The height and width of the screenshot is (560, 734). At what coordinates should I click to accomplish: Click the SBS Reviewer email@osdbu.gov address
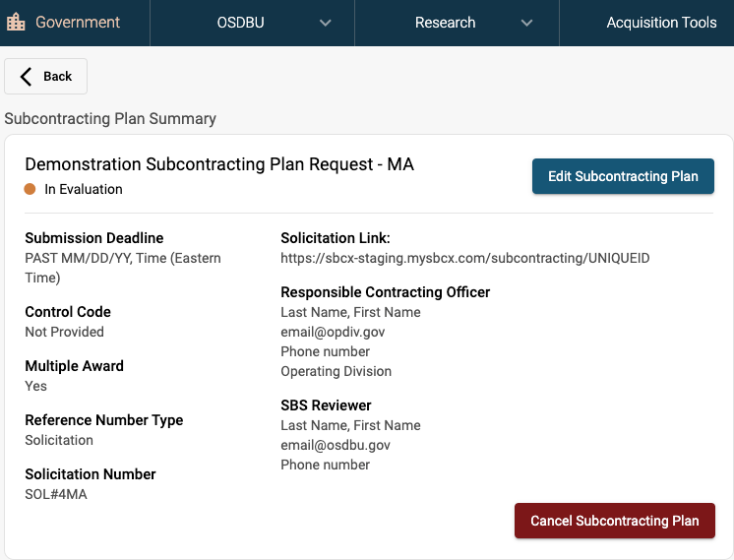(336, 445)
